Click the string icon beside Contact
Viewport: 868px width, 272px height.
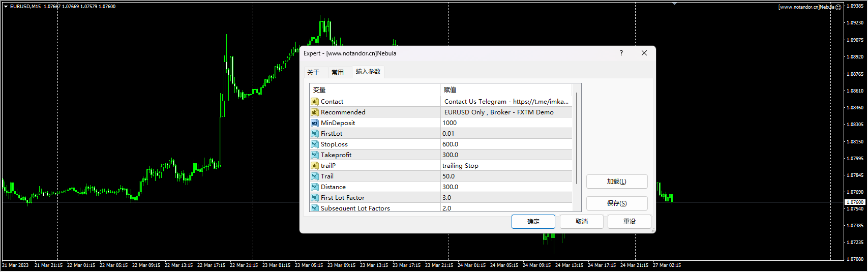pyautogui.click(x=314, y=102)
